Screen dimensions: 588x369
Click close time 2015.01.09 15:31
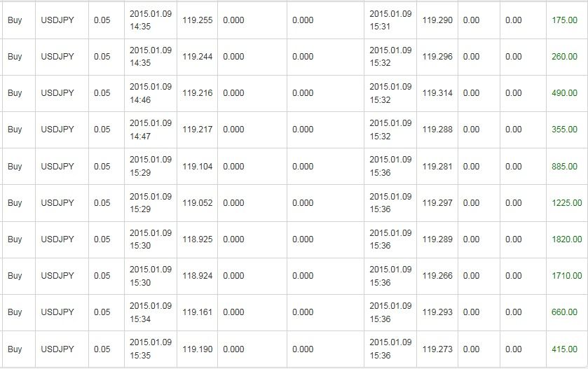point(390,20)
